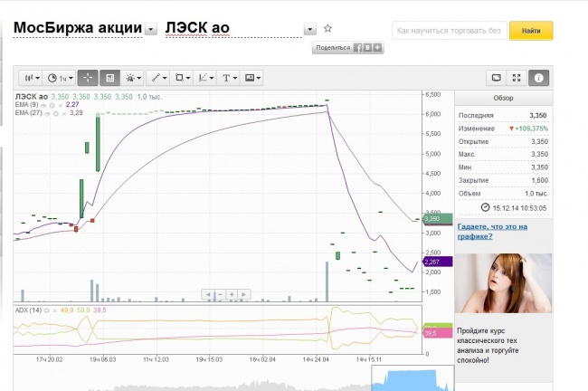The width and height of the screenshot is (588, 391).
Task: Open the text tool dropdown
Action: 229,78
